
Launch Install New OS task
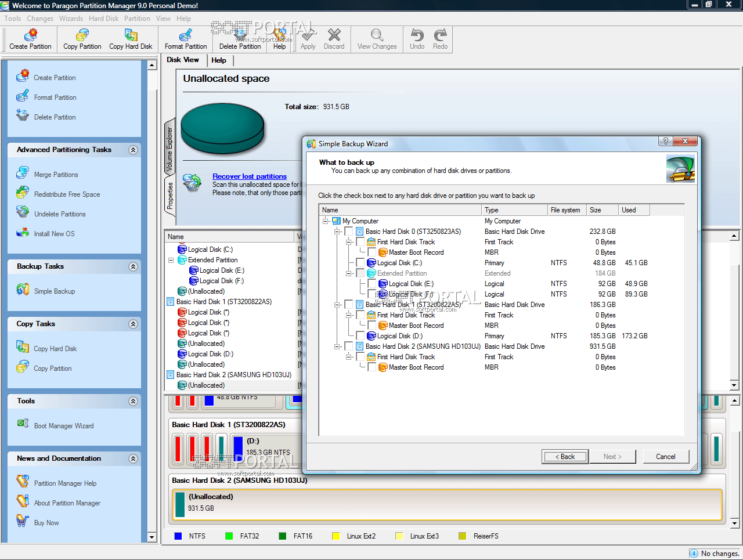coord(54,234)
